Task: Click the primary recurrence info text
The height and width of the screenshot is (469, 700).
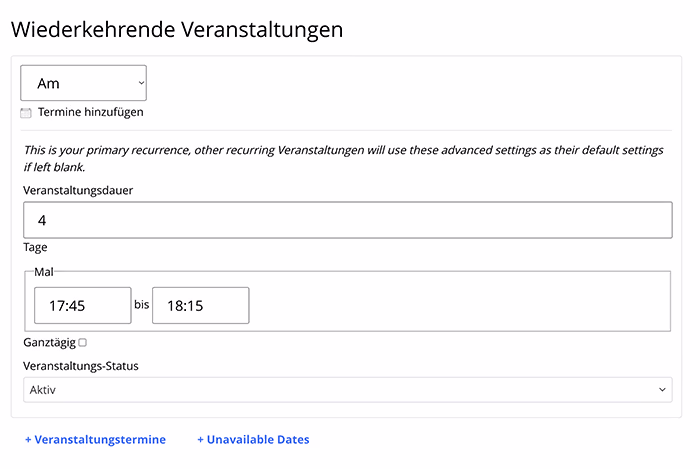Action: [344, 158]
